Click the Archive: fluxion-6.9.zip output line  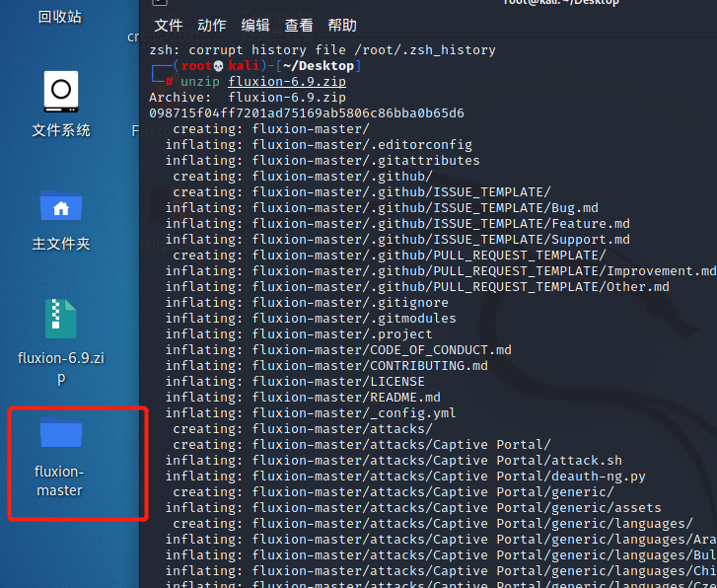point(248,98)
